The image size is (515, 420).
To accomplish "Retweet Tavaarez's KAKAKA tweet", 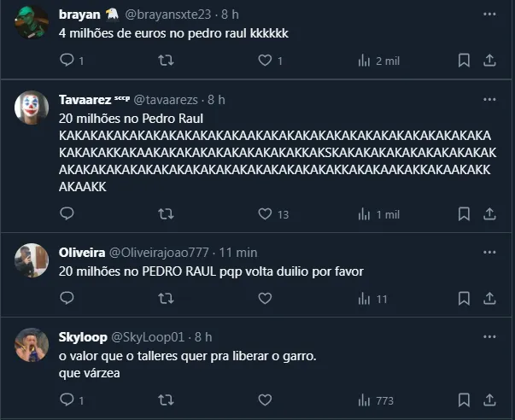I will tap(167, 214).
